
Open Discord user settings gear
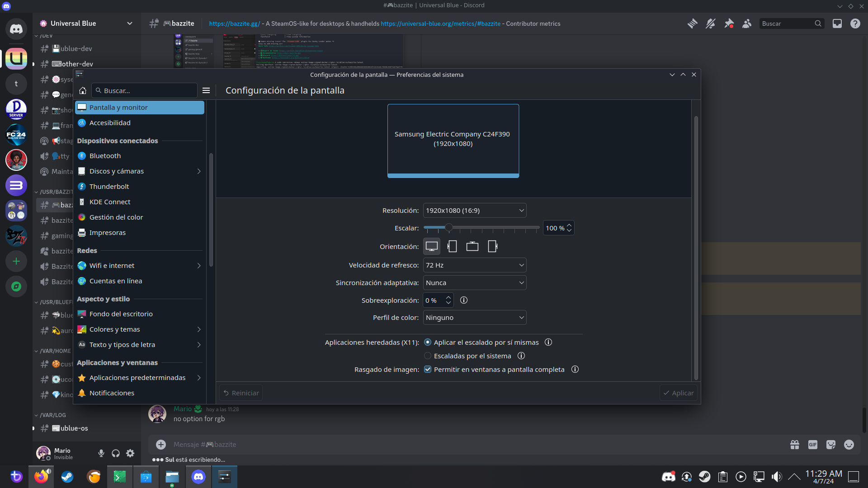130,453
